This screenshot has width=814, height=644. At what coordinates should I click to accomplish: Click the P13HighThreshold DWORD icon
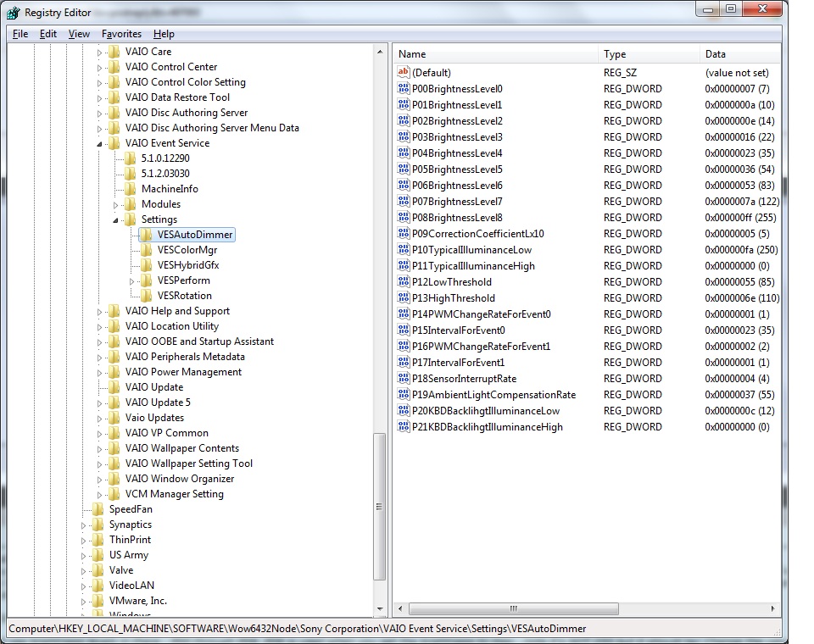click(x=404, y=297)
